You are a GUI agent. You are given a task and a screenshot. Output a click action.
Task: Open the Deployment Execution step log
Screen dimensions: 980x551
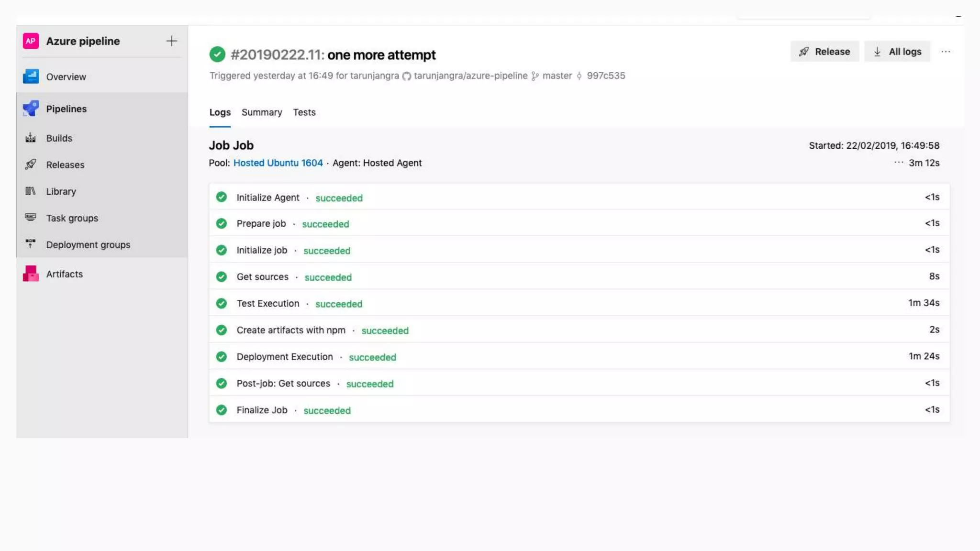coord(285,357)
